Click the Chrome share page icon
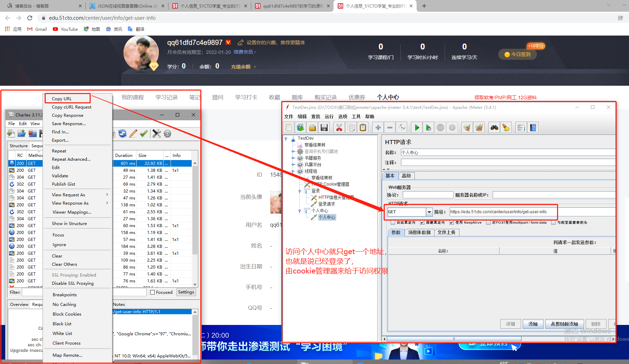629x364 pixels. point(620,18)
